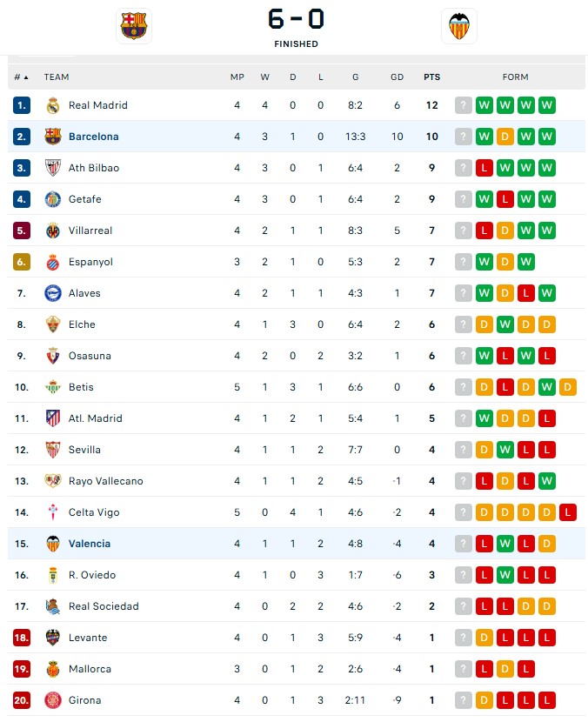This screenshot has height=722, width=588.
Task: Sort standings by PTS column header
Action: 432,77
